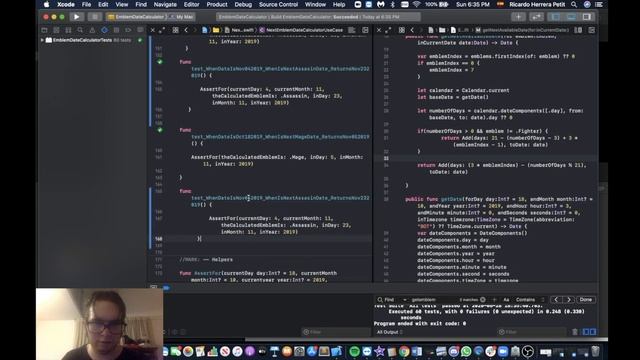Viewport: 640px width, 360px height.
Task: Go back in right editor history
Action: [x=412, y=30]
